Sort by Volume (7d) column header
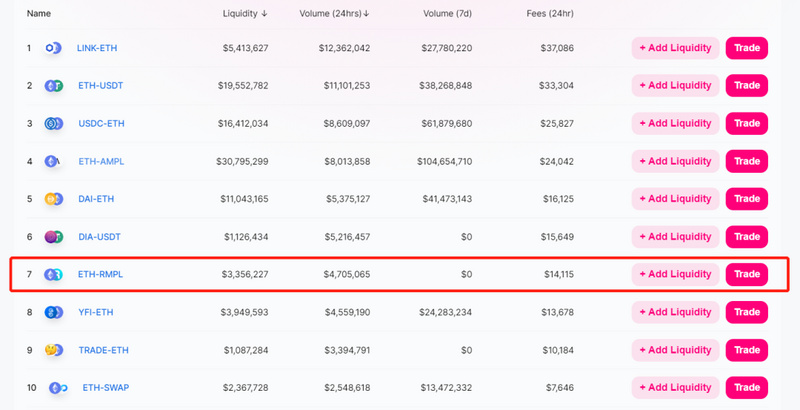This screenshot has width=800, height=410. (x=446, y=14)
